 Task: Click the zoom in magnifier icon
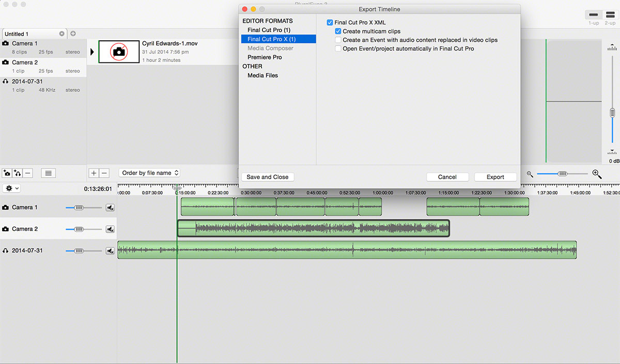(597, 175)
